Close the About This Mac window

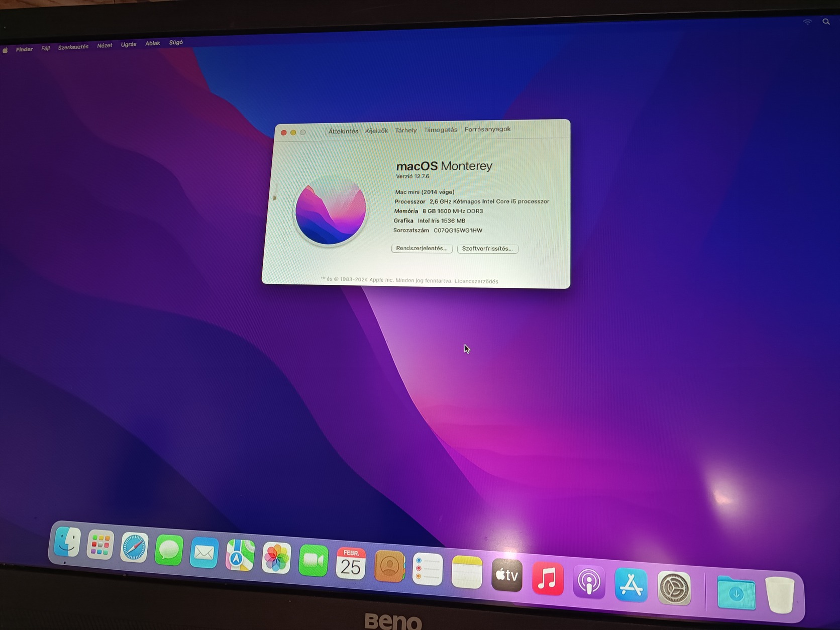(x=284, y=133)
